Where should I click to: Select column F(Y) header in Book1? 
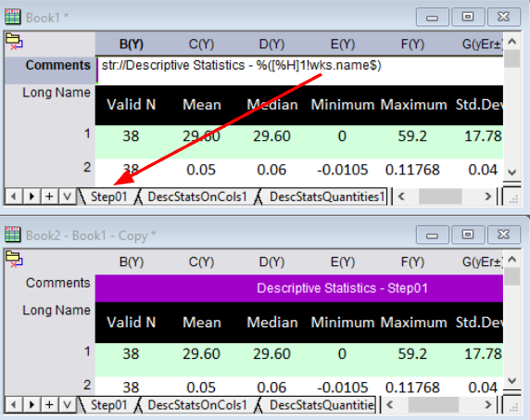[412, 44]
